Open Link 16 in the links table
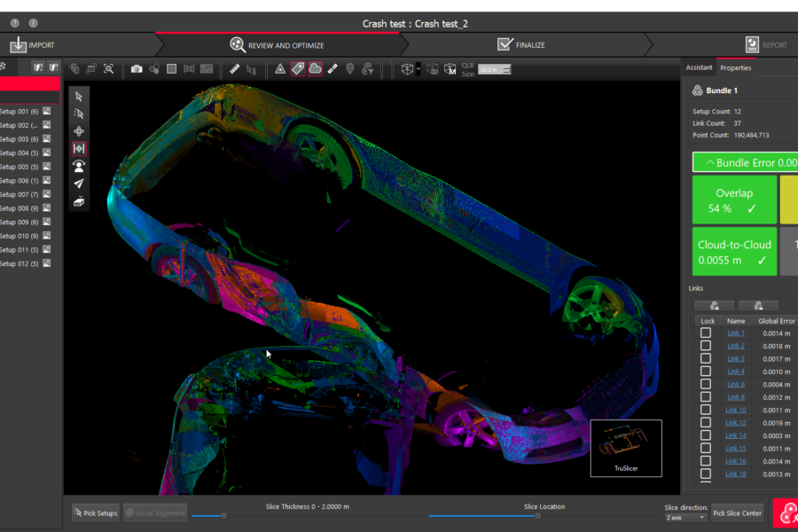The height and width of the screenshot is (532, 798). [x=735, y=461]
